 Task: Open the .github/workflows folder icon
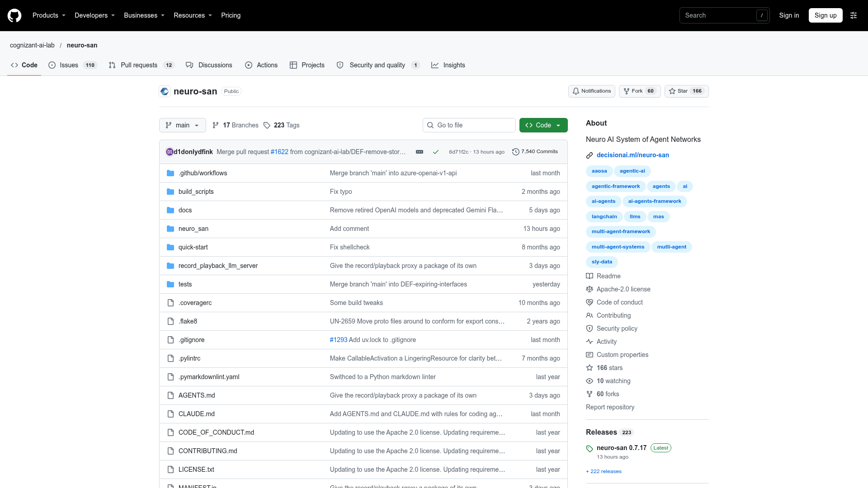170,173
